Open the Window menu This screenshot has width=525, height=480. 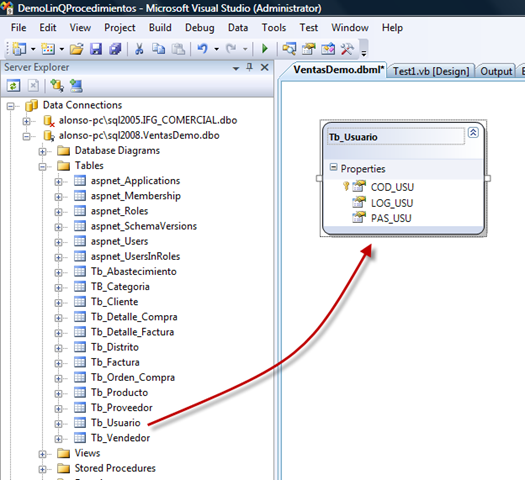tap(350, 27)
